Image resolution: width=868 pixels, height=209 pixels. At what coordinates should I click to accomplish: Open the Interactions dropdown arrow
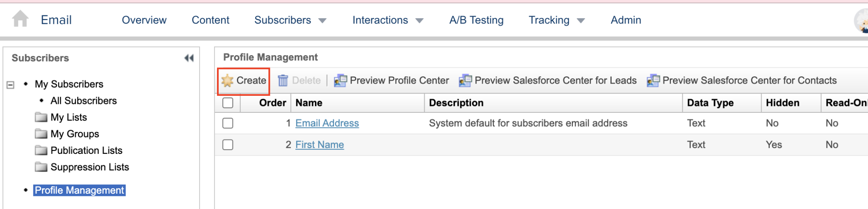coord(420,21)
